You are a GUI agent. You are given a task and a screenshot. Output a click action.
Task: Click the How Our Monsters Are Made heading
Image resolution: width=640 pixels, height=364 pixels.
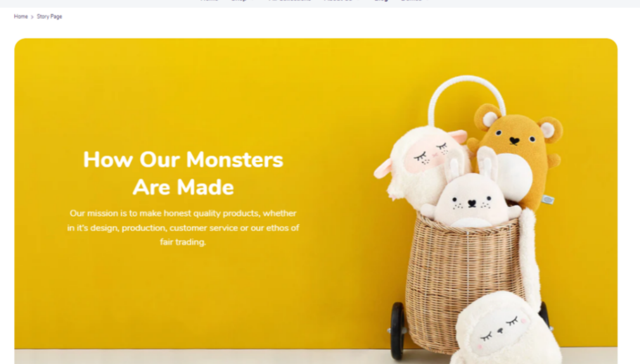183,173
